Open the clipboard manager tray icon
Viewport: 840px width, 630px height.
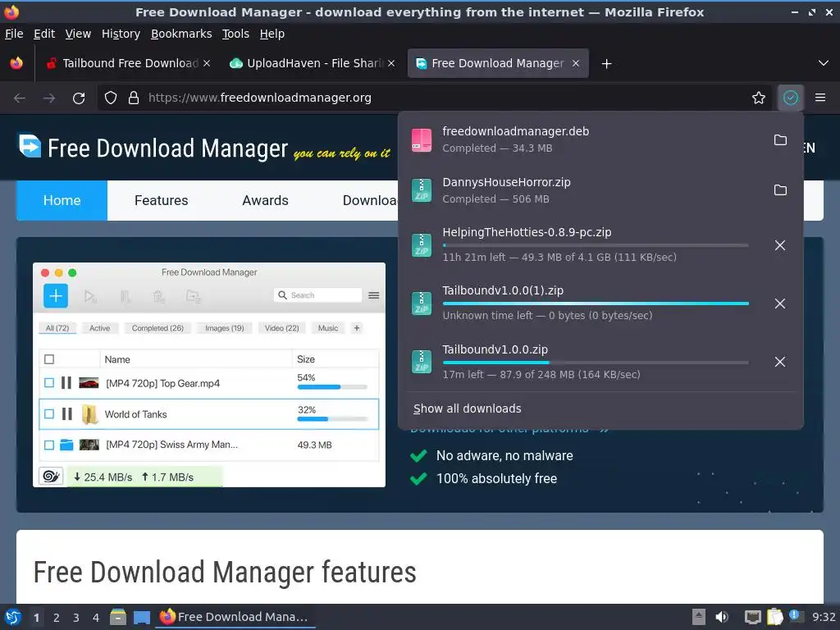pyautogui.click(x=774, y=617)
